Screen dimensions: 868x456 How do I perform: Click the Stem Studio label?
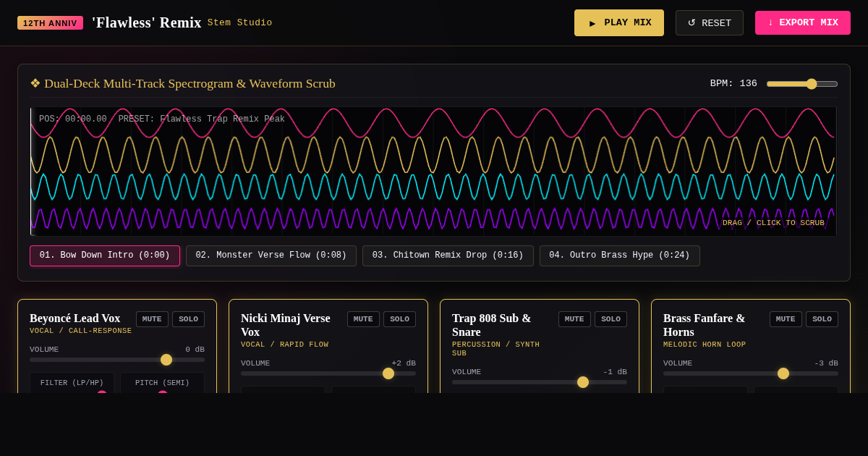(240, 22)
